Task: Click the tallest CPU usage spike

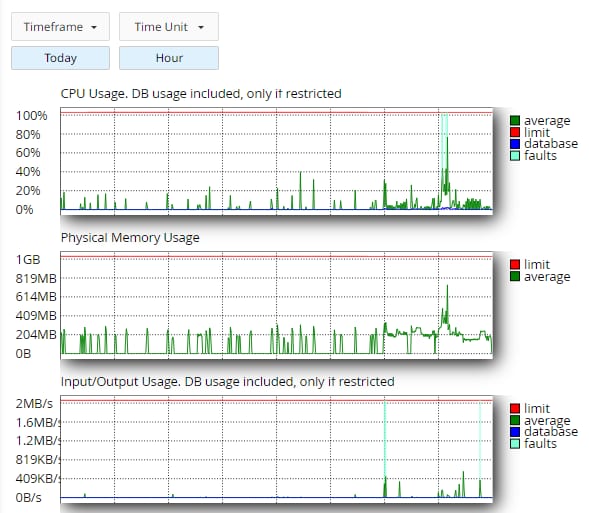Action: (447, 140)
